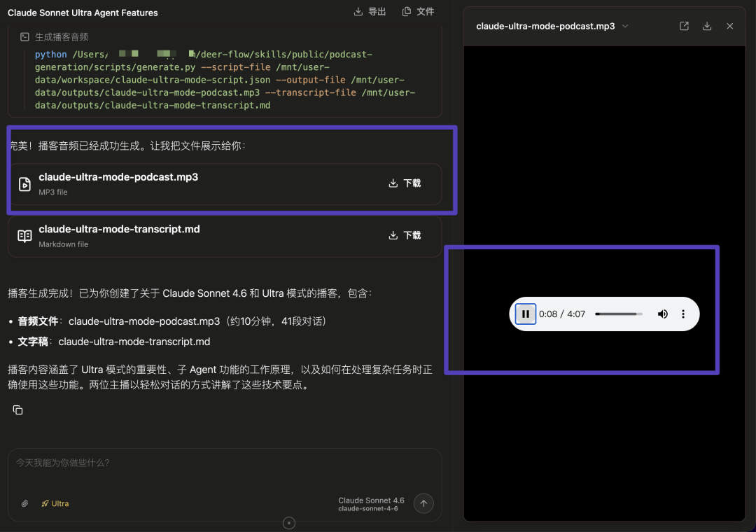Toggle the Ultra mode selector
This screenshot has width=756, height=532.
55,503
